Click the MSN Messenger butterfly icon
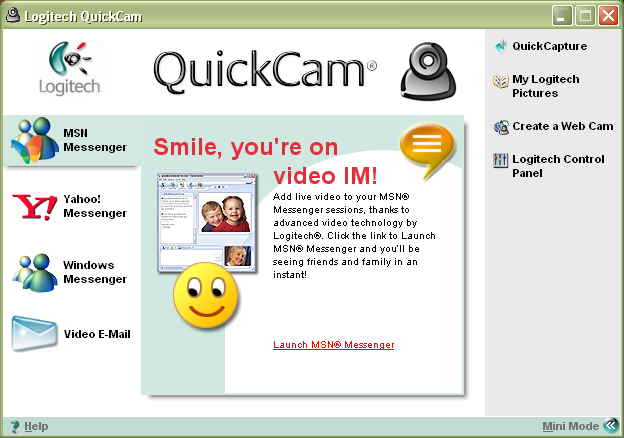Screen dimensions: 624x438 (x=34, y=140)
